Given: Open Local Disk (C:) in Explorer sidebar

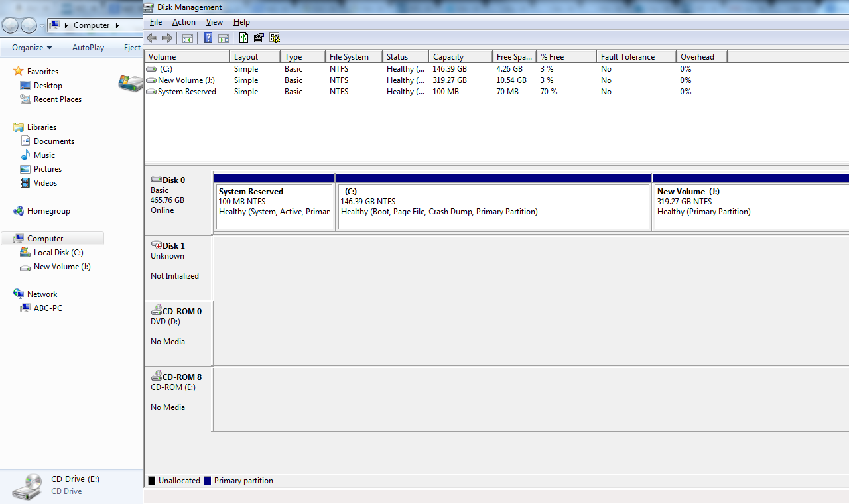Looking at the screenshot, I should (58, 253).
